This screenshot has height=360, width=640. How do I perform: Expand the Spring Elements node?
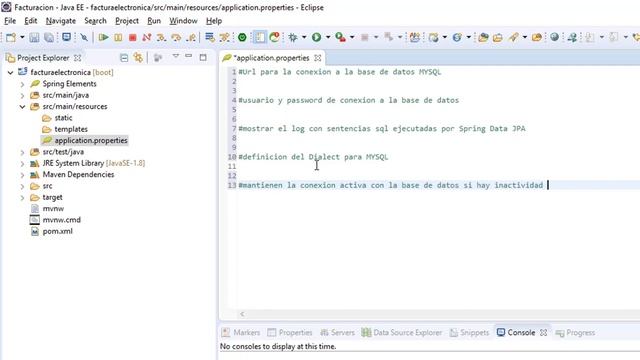22,84
